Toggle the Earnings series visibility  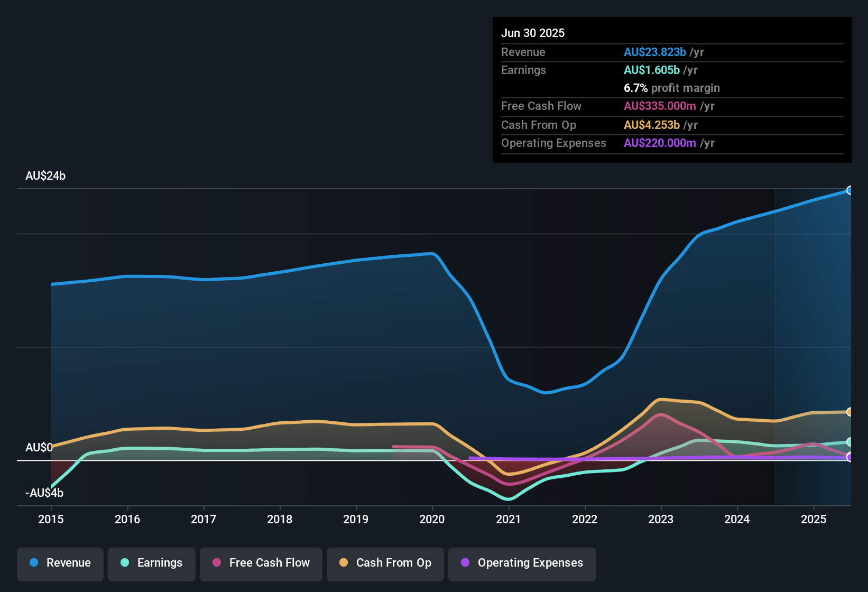[152, 563]
